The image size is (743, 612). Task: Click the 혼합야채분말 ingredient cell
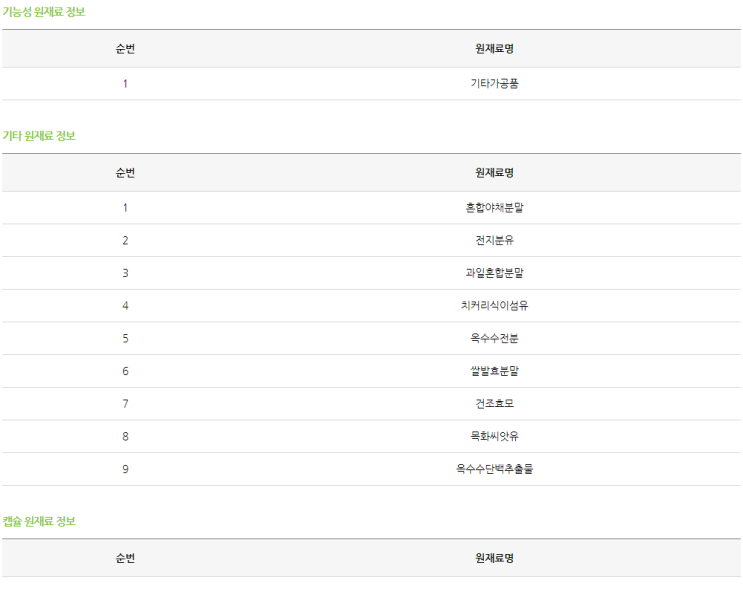click(494, 208)
